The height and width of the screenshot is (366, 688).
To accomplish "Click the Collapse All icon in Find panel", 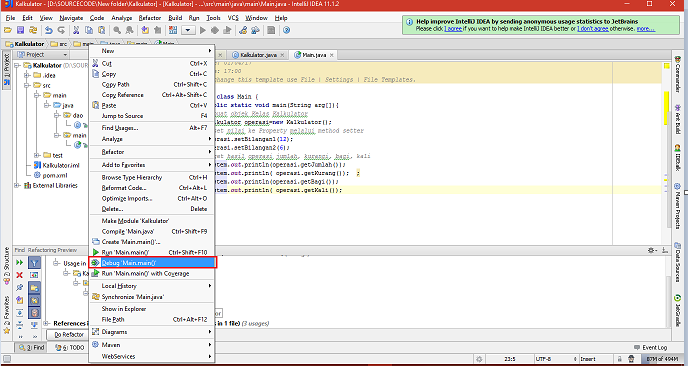I will click(x=20, y=326).
